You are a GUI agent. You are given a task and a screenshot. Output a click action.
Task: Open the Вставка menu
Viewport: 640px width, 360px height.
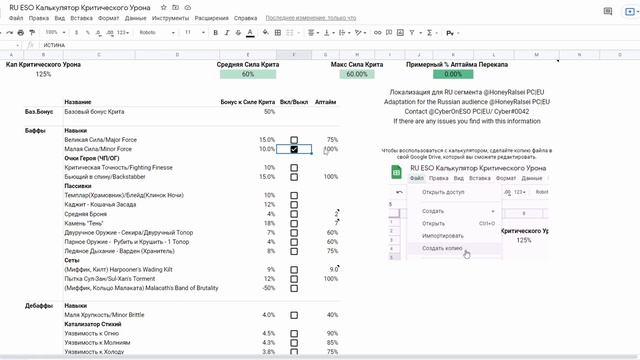tap(81, 18)
